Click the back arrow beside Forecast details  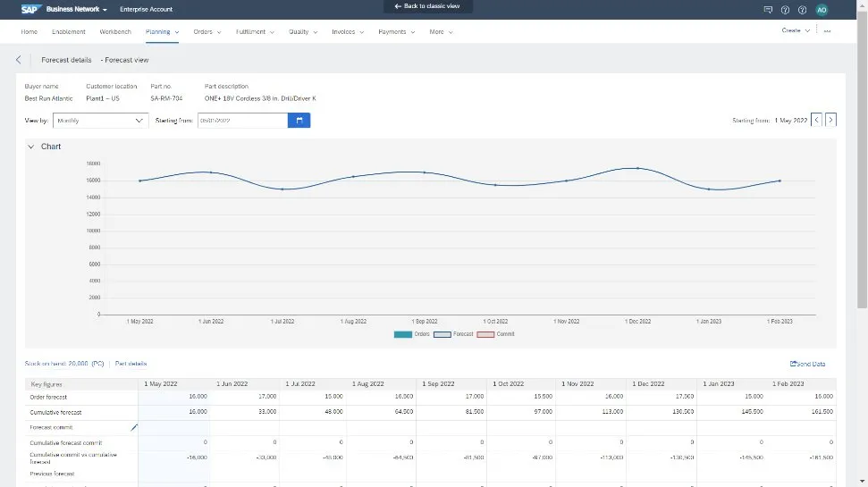pos(18,60)
